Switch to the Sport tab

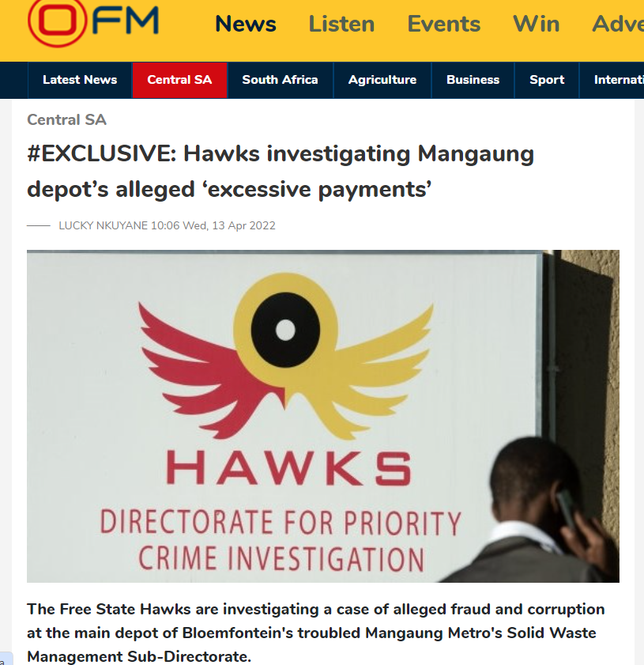click(x=547, y=80)
